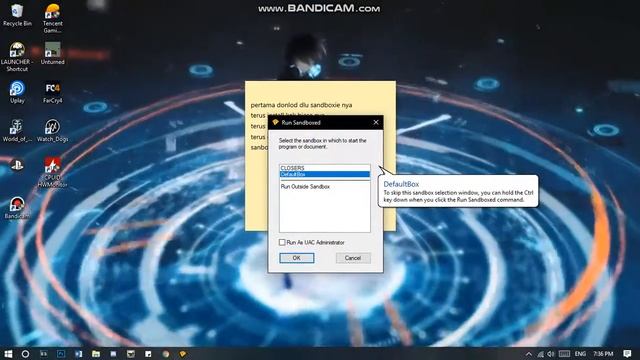Open the Windows Start menu

coord(8,353)
